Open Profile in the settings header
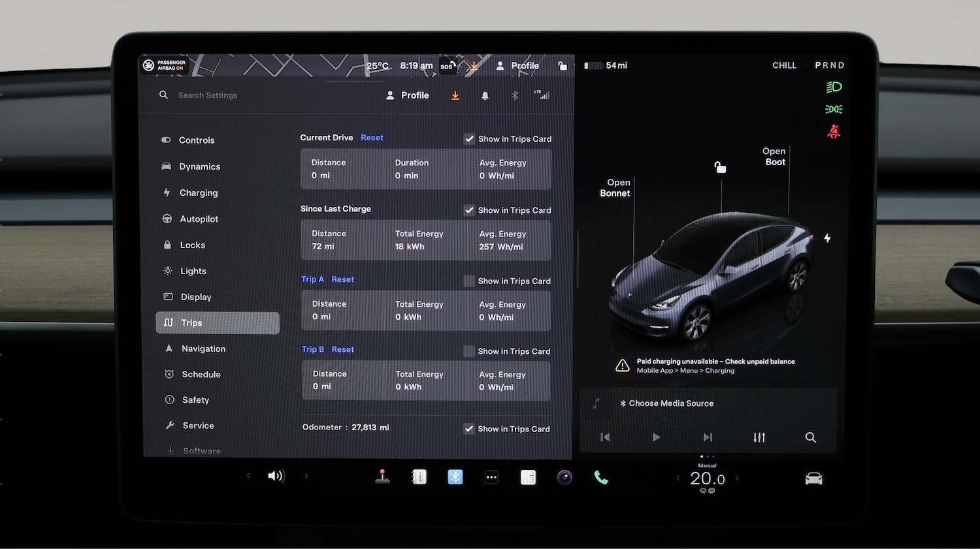The height and width of the screenshot is (549, 980). pyautogui.click(x=408, y=95)
